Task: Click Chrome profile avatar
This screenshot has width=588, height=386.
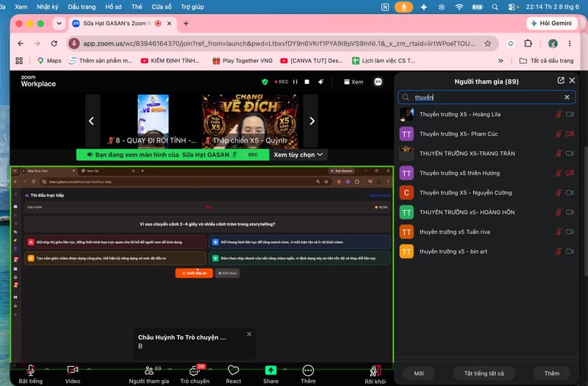Action: click(553, 43)
